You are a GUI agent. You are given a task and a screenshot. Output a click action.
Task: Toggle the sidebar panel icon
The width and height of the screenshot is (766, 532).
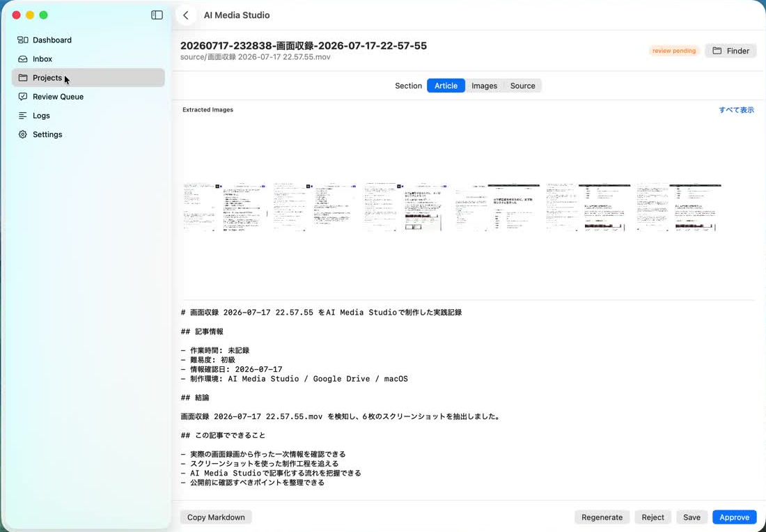pos(157,15)
